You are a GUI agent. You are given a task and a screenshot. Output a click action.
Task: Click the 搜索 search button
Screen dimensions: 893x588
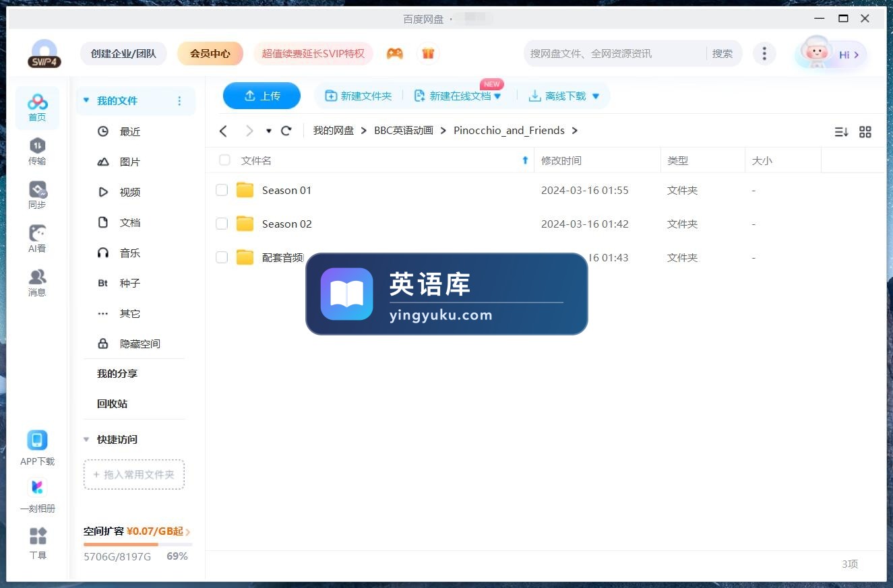point(722,53)
